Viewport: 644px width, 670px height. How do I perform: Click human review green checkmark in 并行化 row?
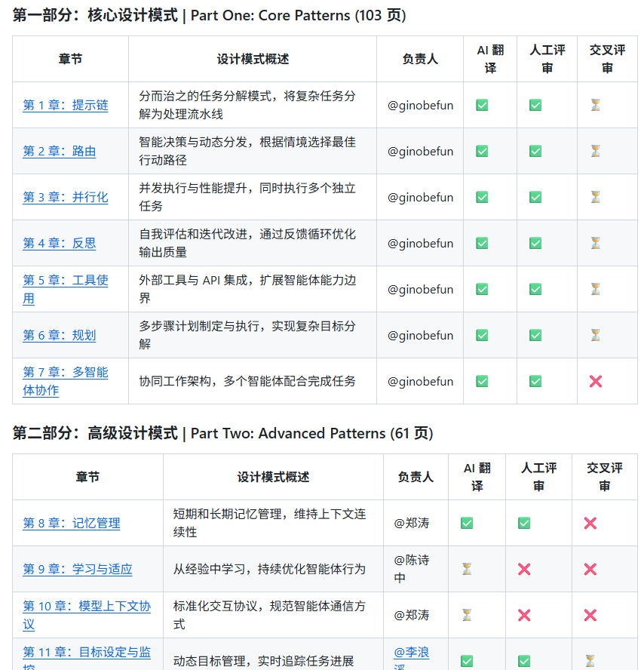tap(535, 197)
